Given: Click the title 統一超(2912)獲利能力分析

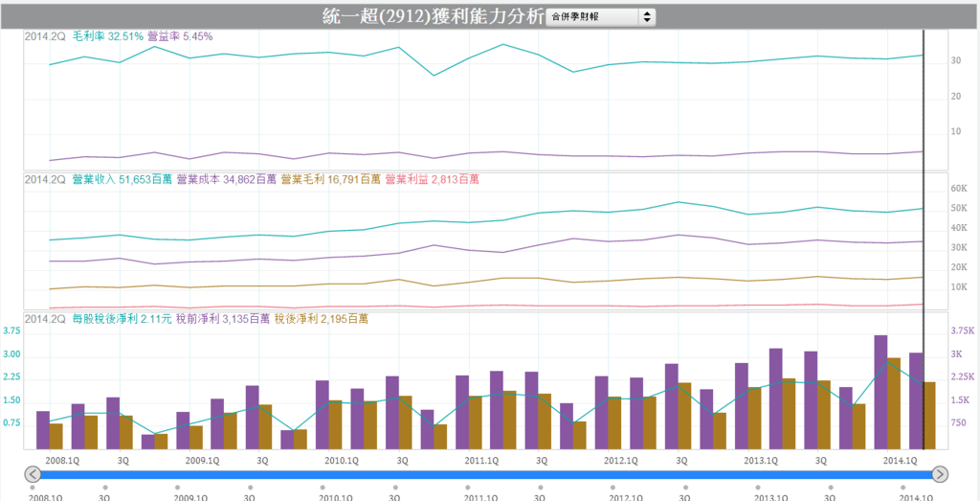Looking at the screenshot, I should (434, 16).
